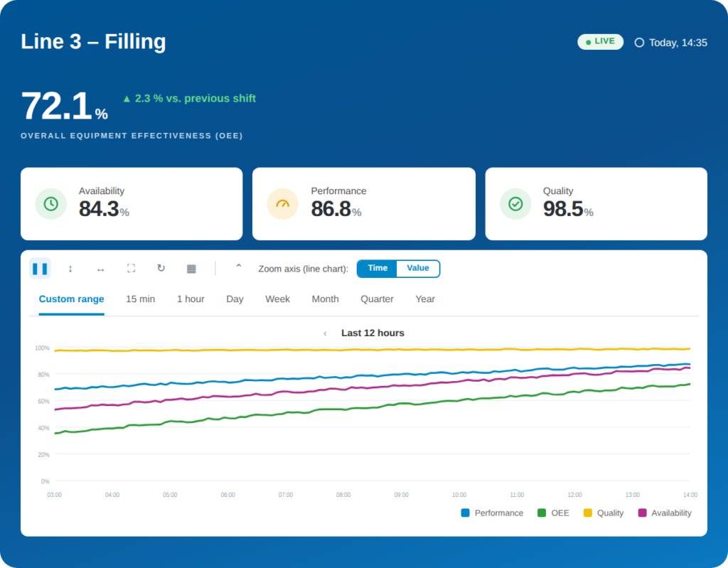Image resolution: width=728 pixels, height=568 pixels.
Task: Set zoom axis to Value
Action: coord(418,269)
